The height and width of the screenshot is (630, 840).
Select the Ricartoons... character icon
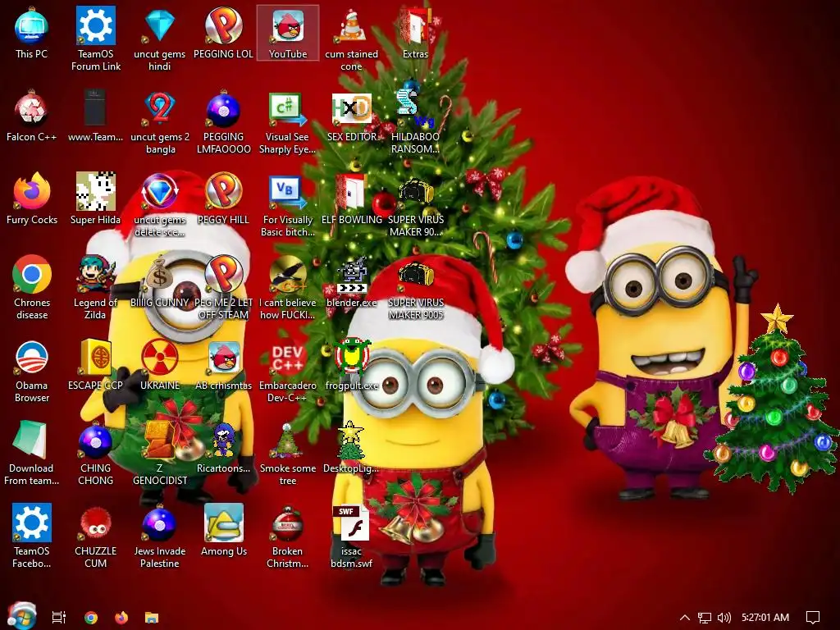(223, 447)
